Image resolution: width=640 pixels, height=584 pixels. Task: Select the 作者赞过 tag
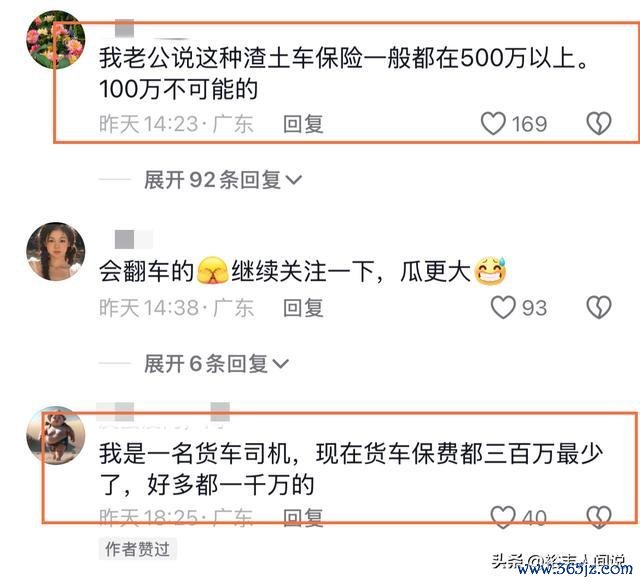tap(138, 549)
